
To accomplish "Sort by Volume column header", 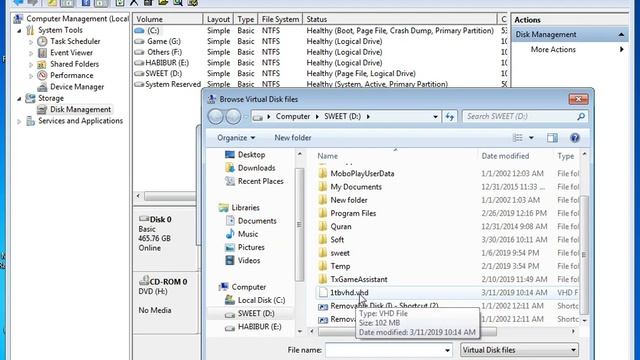I will coord(168,19).
